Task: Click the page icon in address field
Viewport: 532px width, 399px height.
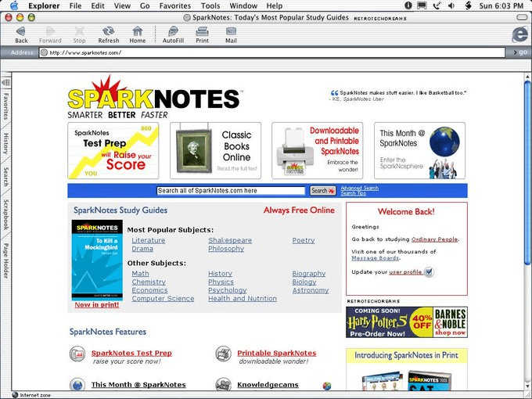Action: [44, 52]
